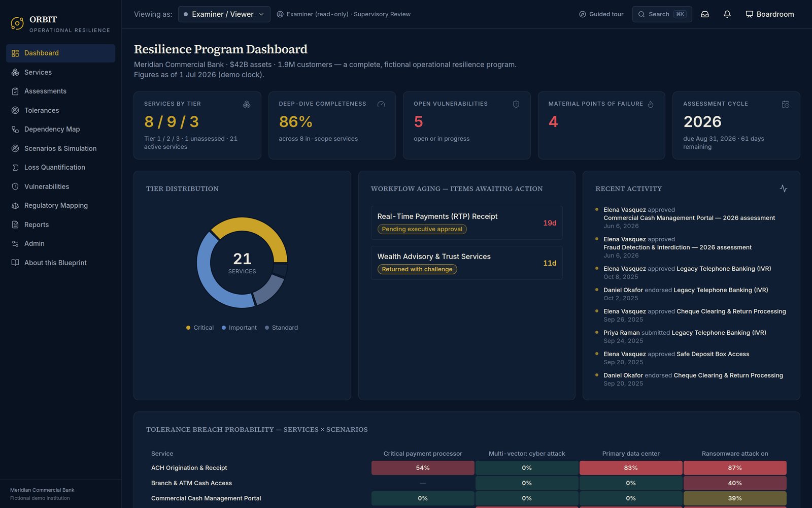Toggle the Standard legend item
This screenshot has width=812, height=508.
coord(281,328)
